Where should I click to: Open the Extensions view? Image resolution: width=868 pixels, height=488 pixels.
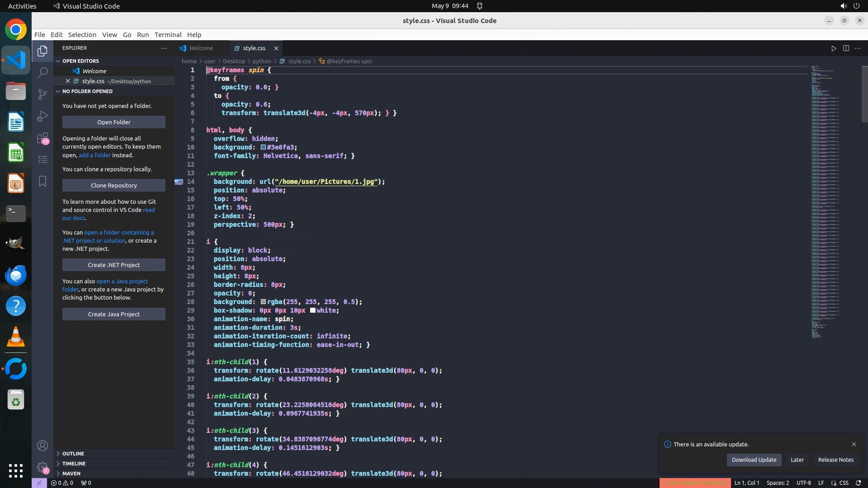pos(42,138)
